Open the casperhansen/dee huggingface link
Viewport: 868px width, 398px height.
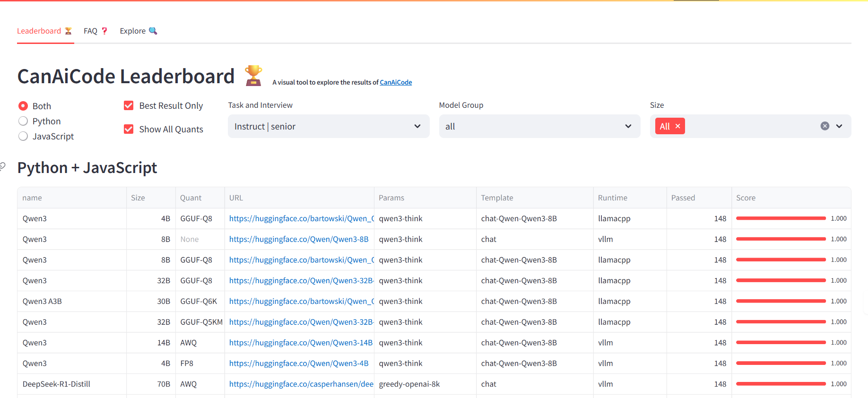pos(301,384)
